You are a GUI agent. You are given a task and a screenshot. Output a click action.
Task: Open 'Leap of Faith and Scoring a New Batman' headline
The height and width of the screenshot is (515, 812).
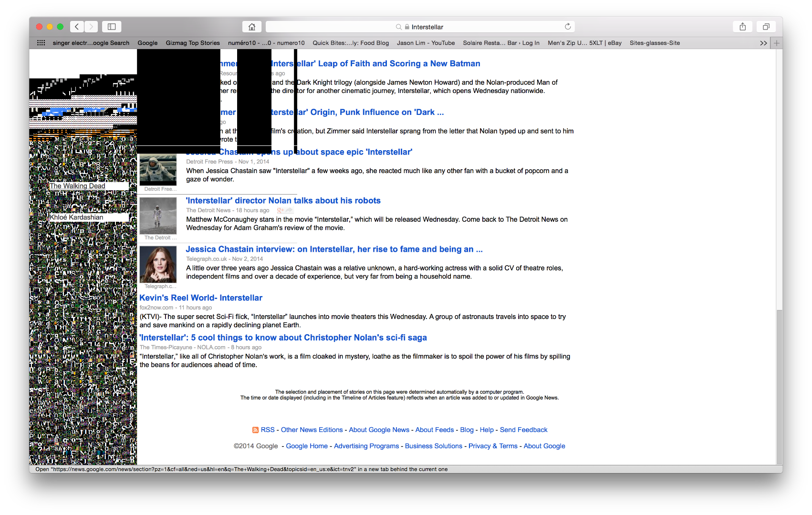coord(399,63)
